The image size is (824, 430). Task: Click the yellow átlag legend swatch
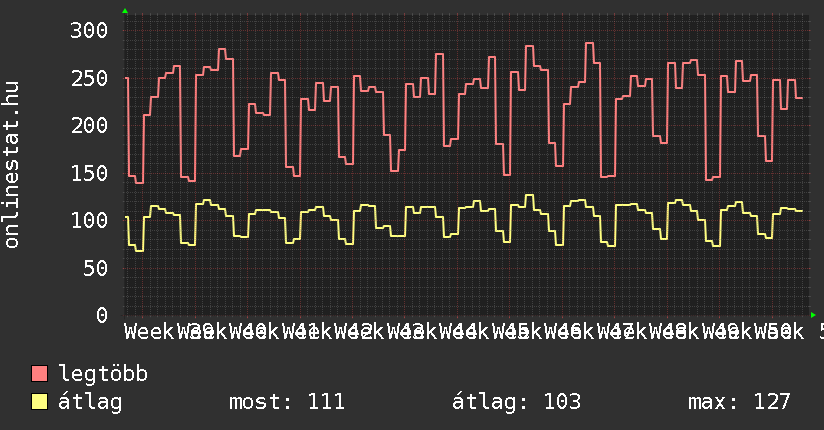point(40,402)
